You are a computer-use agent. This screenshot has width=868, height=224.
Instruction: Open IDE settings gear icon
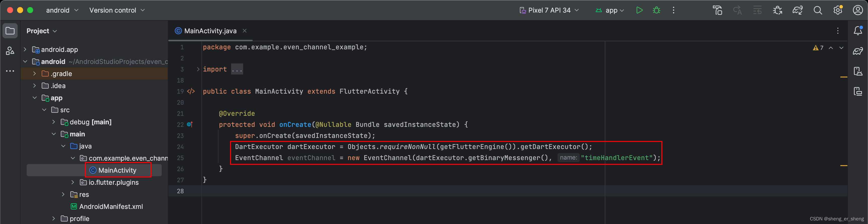pos(838,10)
